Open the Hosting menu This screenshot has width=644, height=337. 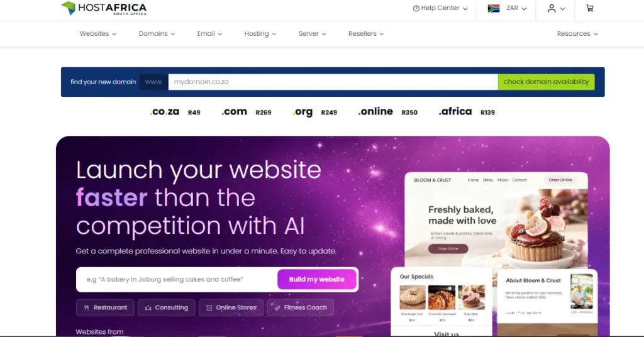[260, 34]
